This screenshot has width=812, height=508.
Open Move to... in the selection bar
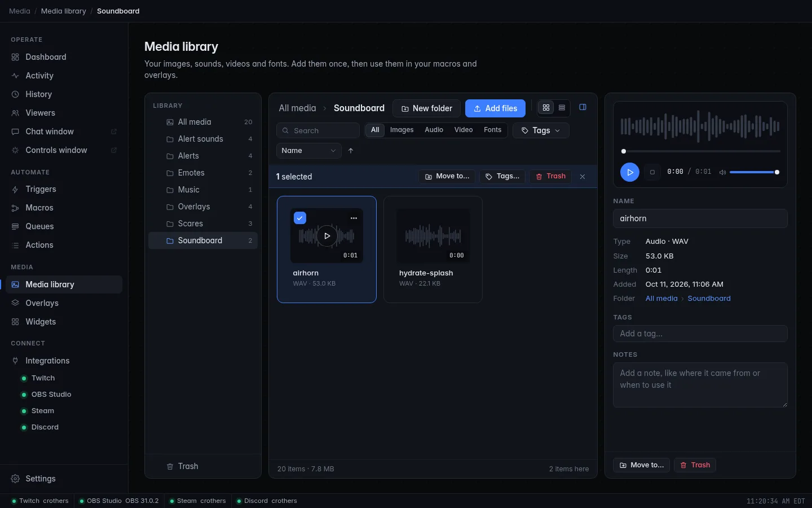[447, 177]
